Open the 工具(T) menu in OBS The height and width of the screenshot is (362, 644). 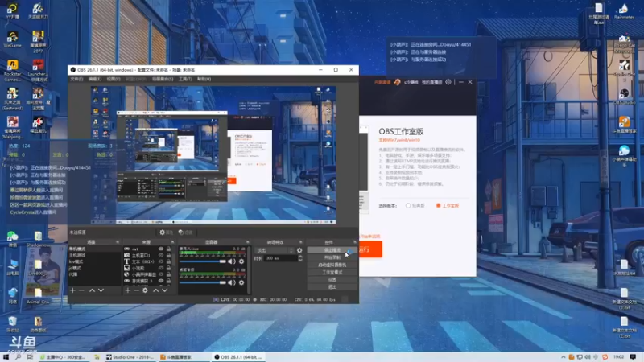185,79
